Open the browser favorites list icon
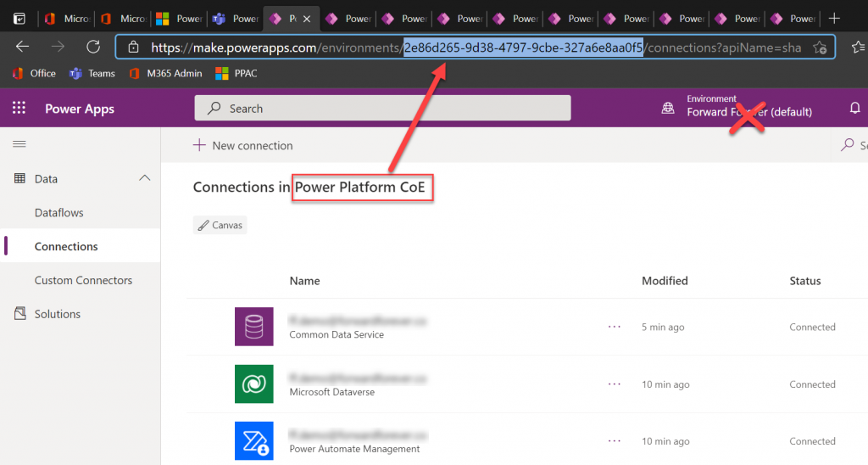868x465 pixels. [x=859, y=48]
